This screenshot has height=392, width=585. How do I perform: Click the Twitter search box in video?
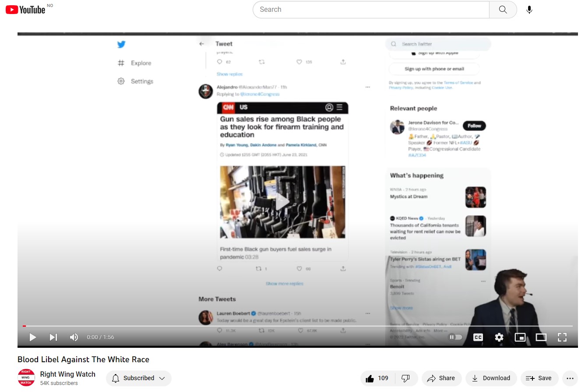coord(438,44)
